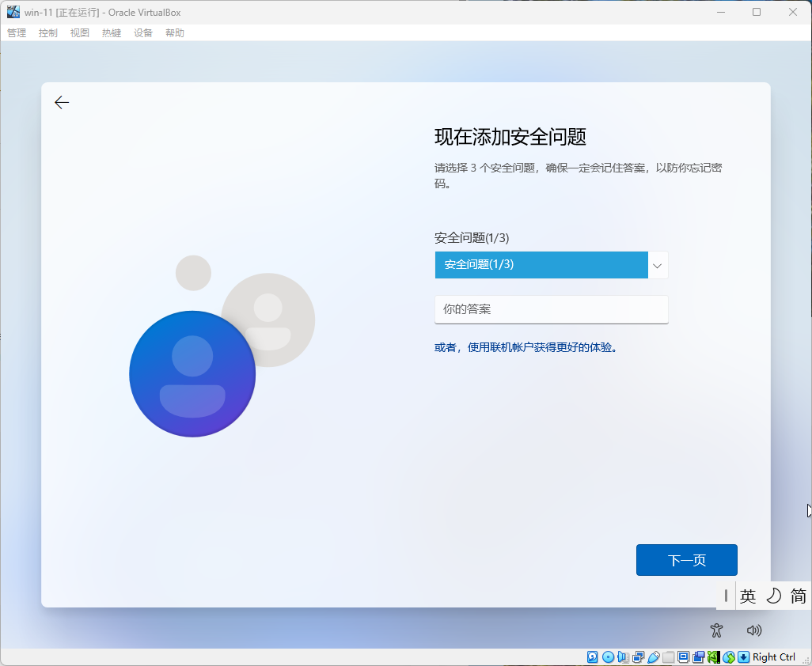Focus the 你的答案 answer field

552,309
